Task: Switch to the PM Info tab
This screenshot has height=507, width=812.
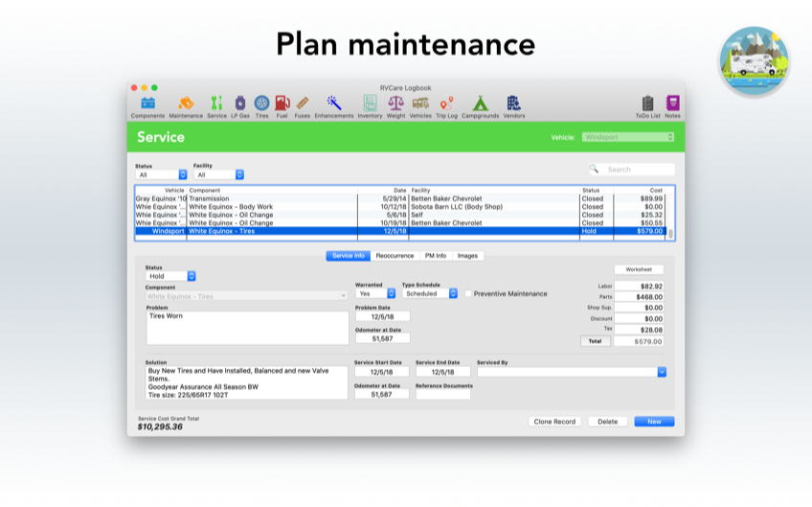Action: tap(436, 256)
